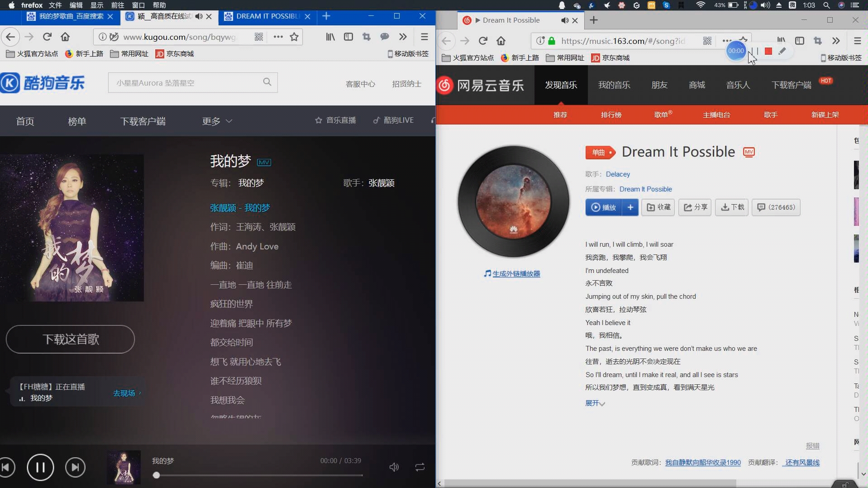Go to previous track in Kugou player

[x=7, y=467]
